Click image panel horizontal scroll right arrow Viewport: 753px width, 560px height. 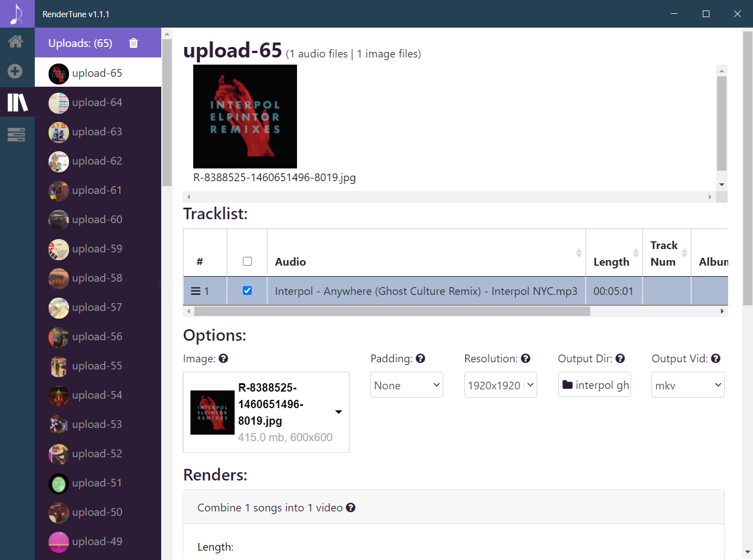pos(710,197)
